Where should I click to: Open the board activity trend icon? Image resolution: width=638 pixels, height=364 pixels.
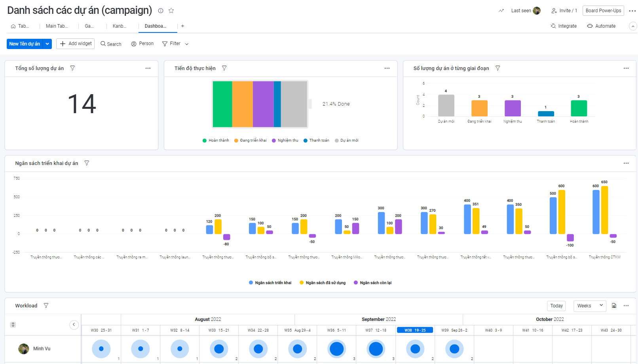[501, 11]
